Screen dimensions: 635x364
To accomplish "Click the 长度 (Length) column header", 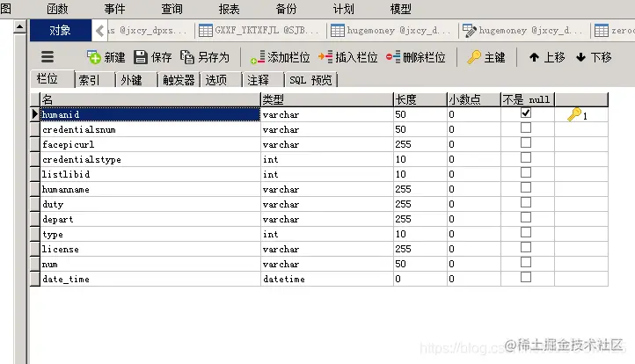I will pos(420,99).
